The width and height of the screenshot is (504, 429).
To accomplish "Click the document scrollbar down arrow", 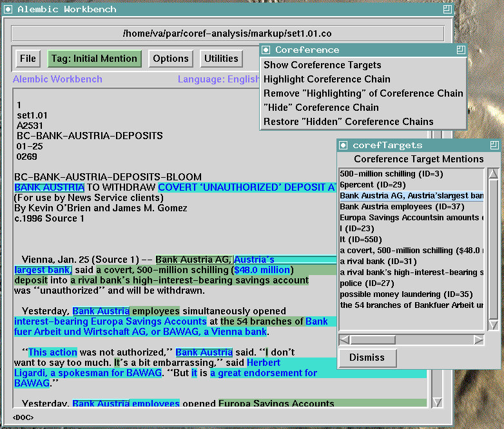I will pos(438,403).
